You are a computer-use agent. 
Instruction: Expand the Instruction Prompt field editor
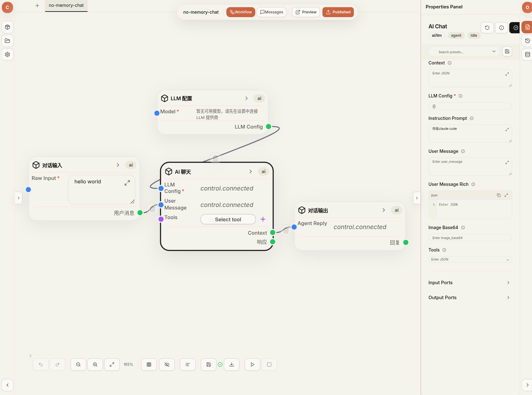coord(507,129)
